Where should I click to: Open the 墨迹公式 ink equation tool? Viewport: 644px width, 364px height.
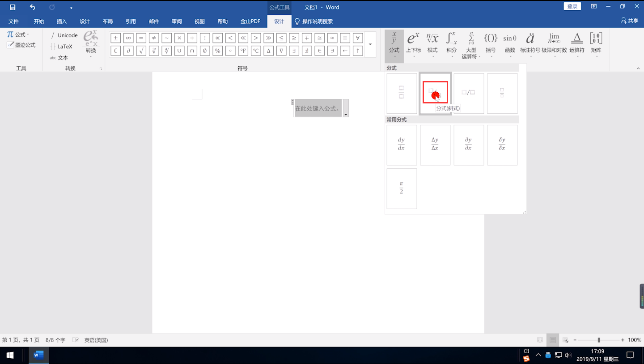(x=21, y=45)
